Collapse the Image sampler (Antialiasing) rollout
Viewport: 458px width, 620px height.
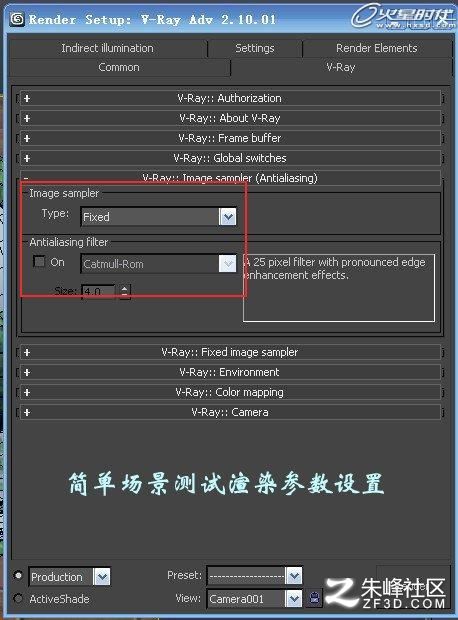[230, 178]
